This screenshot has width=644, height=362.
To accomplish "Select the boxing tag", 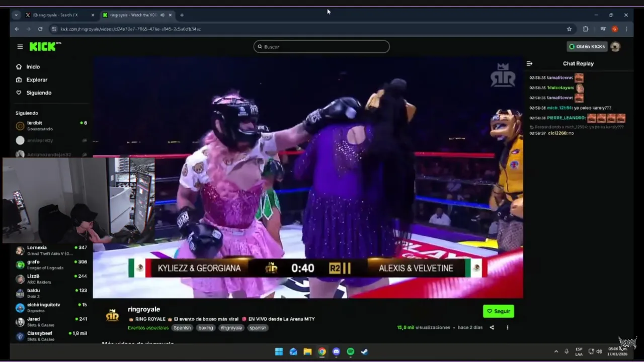I will coord(205,328).
